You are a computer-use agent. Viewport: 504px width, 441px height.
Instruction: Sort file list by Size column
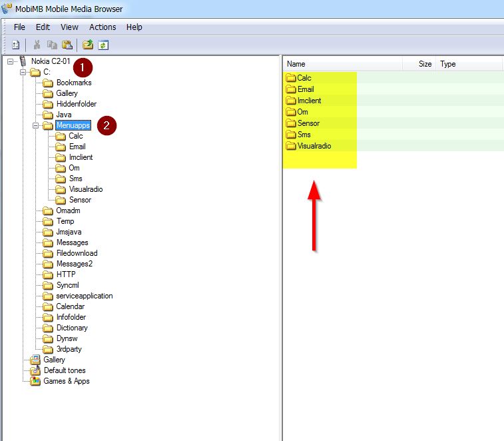(419, 64)
